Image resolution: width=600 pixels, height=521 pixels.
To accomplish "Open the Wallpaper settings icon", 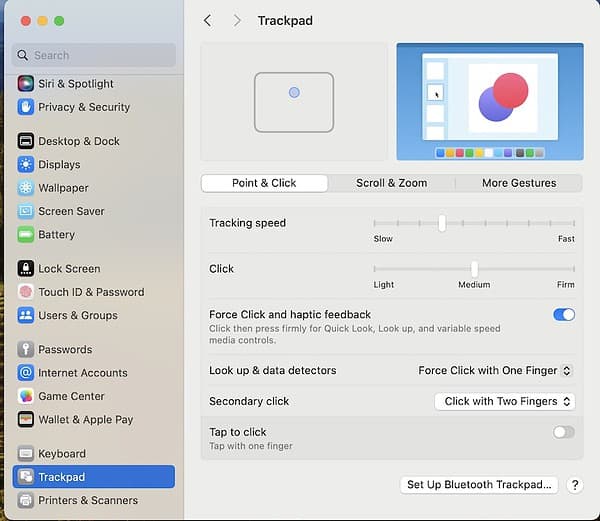I will pyautogui.click(x=26, y=188).
